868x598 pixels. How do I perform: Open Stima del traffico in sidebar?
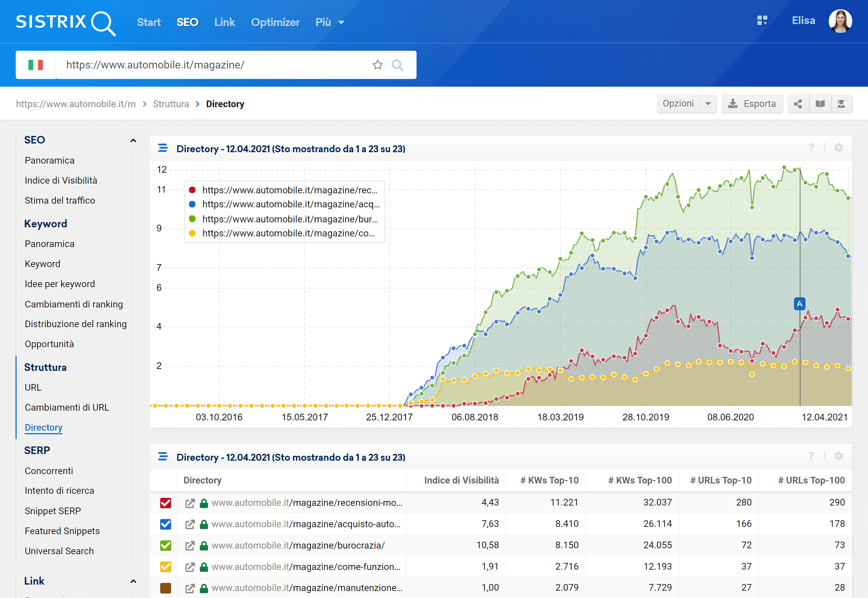[x=60, y=200]
